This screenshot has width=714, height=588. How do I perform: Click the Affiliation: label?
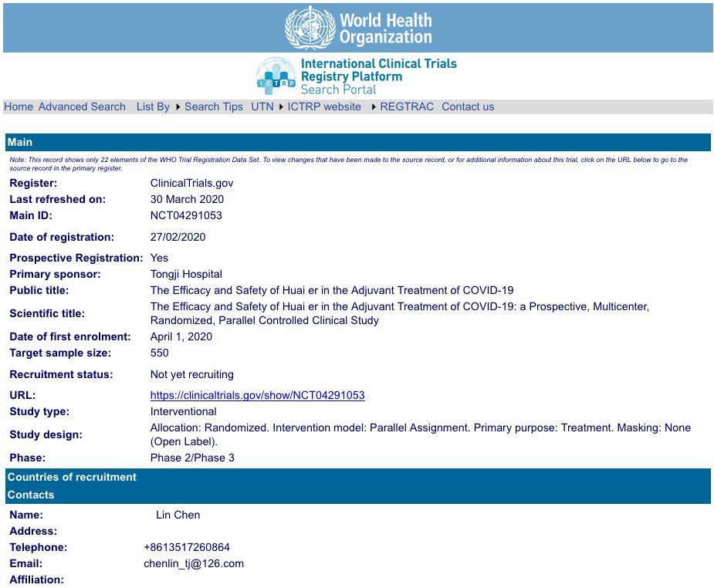pyautogui.click(x=36, y=580)
